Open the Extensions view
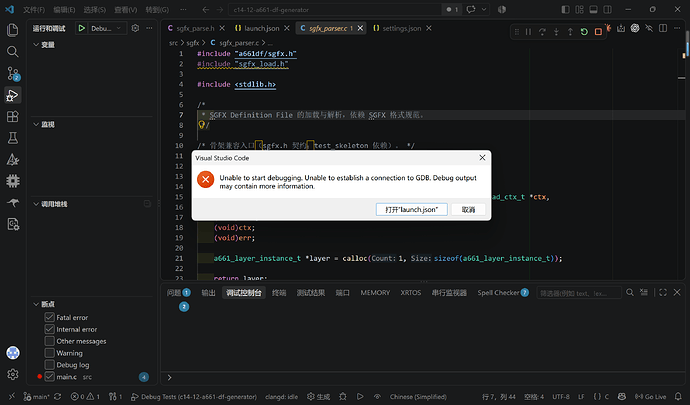Viewport: 690px width, 405px height. (x=12, y=116)
